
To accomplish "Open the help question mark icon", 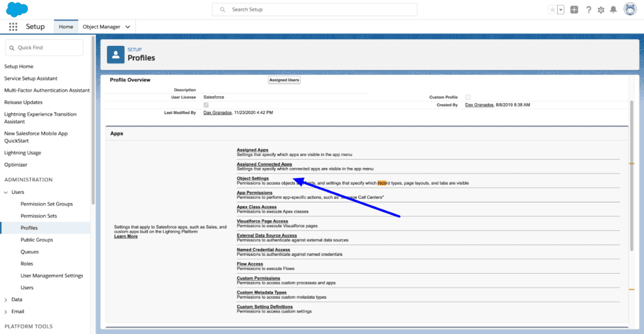I will 589,9.
